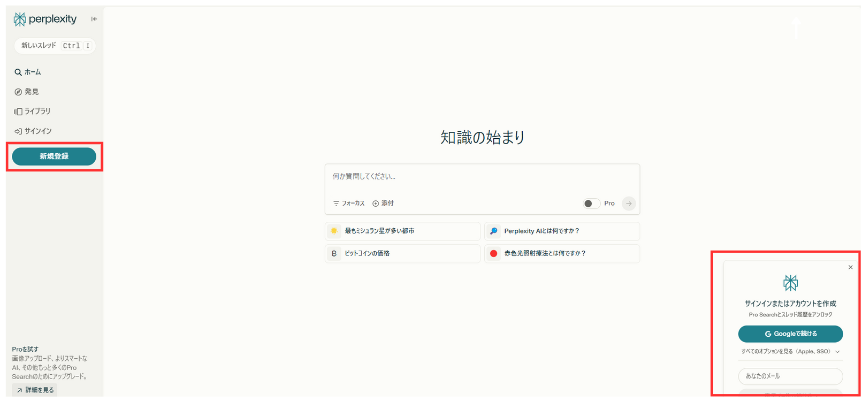Toggle the Pro search switch
Viewport: 863px width, 398px height.
[x=592, y=204]
